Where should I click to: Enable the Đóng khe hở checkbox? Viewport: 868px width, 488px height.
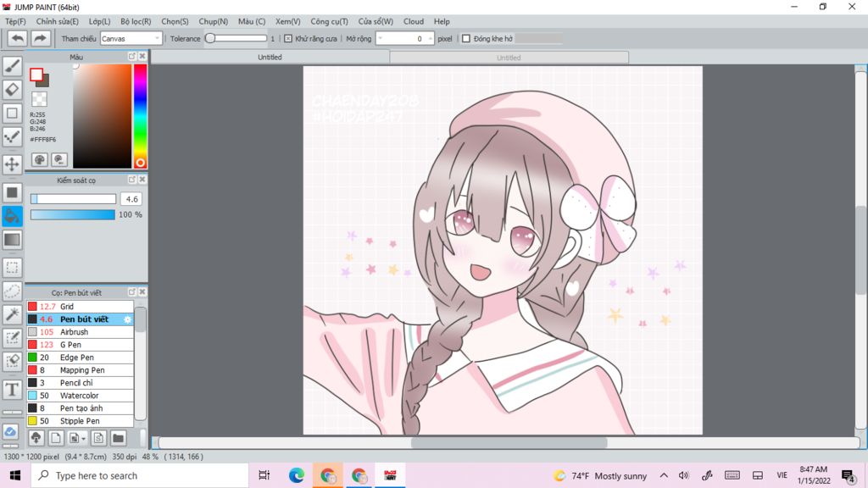(x=466, y=39)
